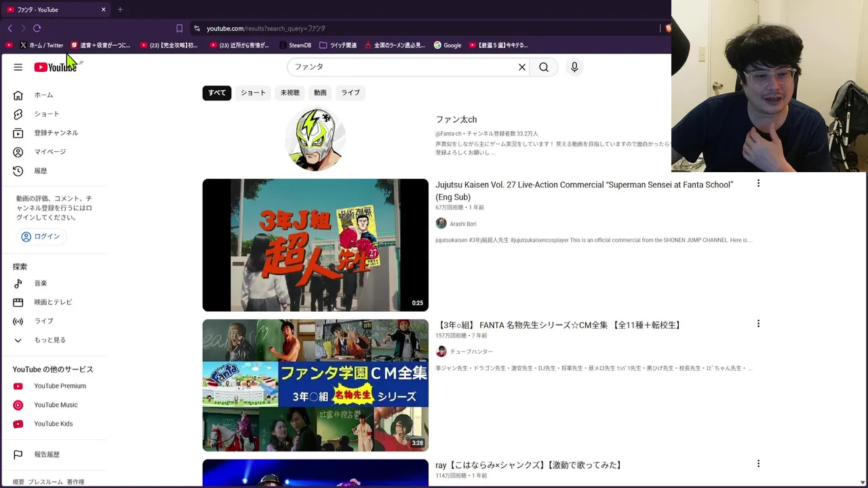Select the ライブ filter chip
868x488 pixels.
click(x=351, y=93)
